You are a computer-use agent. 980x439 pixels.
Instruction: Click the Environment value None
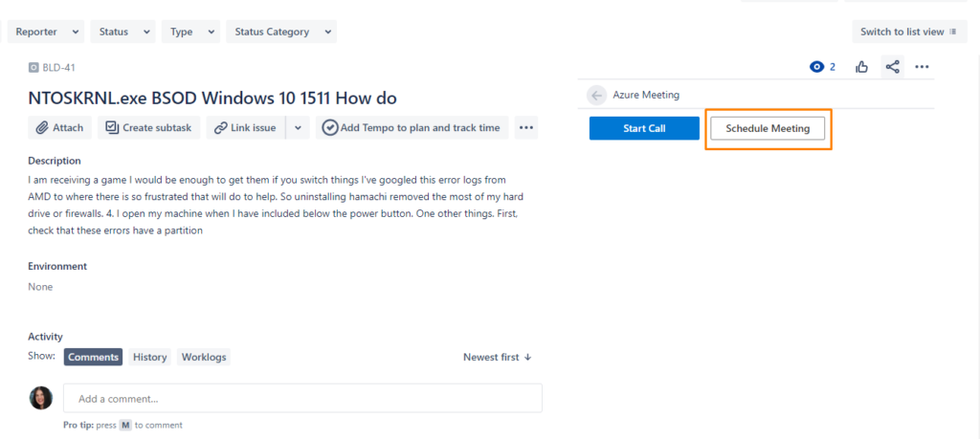pos(40,287)
